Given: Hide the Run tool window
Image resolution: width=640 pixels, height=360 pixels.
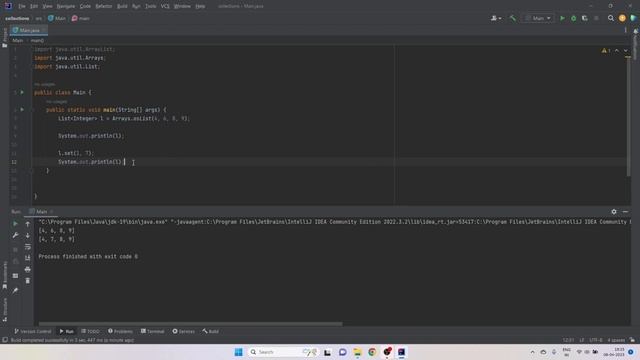Looking at the screenshot, I should pos(625,212).
